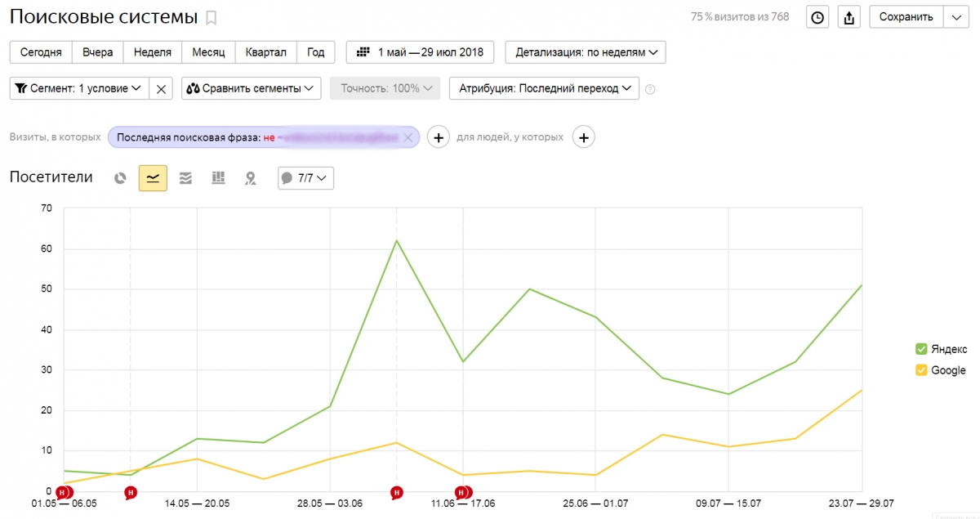Click the red note marker under the chart peak
This screenshot has height=519, width=980.
coord(396,493)
